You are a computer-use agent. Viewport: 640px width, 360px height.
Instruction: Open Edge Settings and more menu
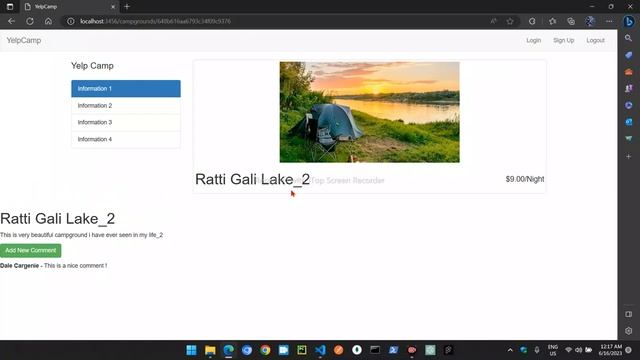click(x=609, y=21)
